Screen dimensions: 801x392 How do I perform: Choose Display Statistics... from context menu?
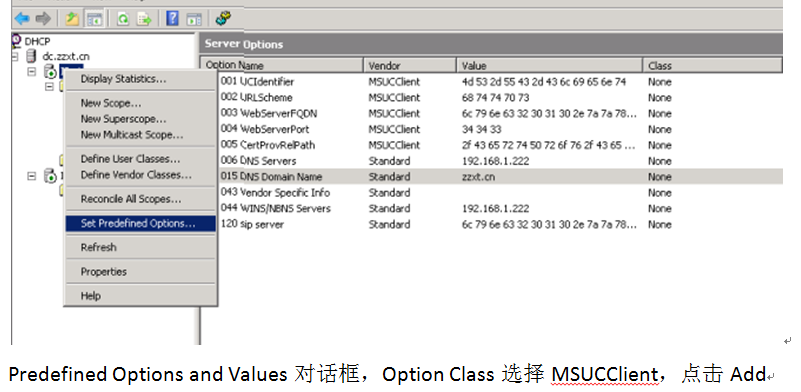(140, 79)
